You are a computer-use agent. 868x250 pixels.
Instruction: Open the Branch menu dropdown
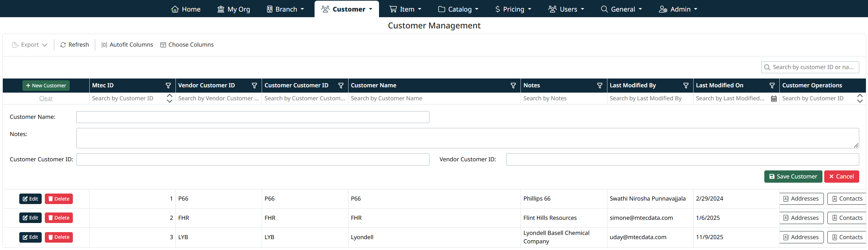(285, 9)
